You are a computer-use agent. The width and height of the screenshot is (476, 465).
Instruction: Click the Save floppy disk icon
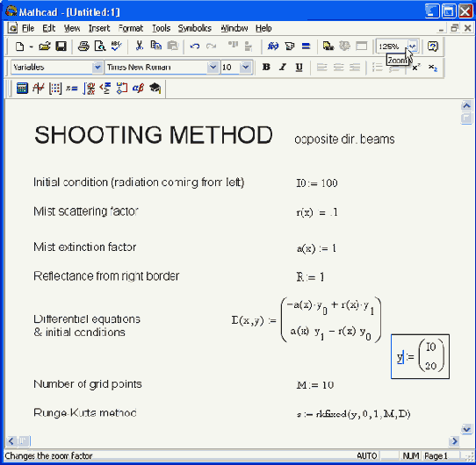click(x=61, y=46)
